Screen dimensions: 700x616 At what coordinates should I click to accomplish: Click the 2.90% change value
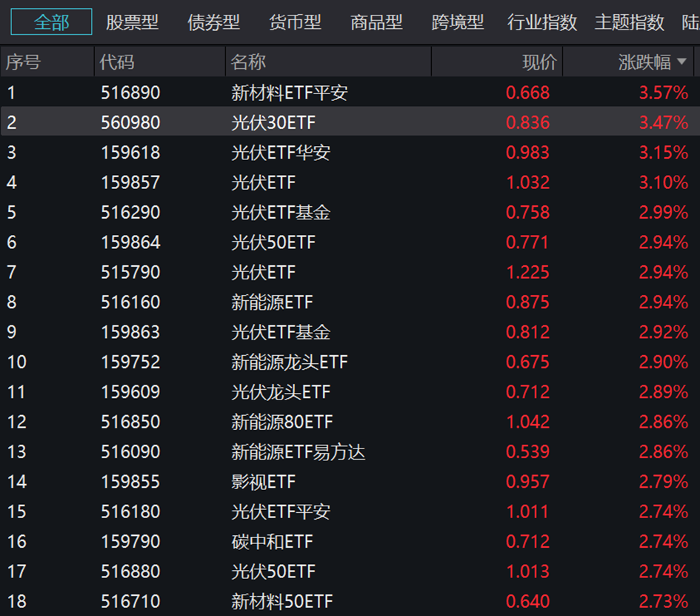click(664, 362)
